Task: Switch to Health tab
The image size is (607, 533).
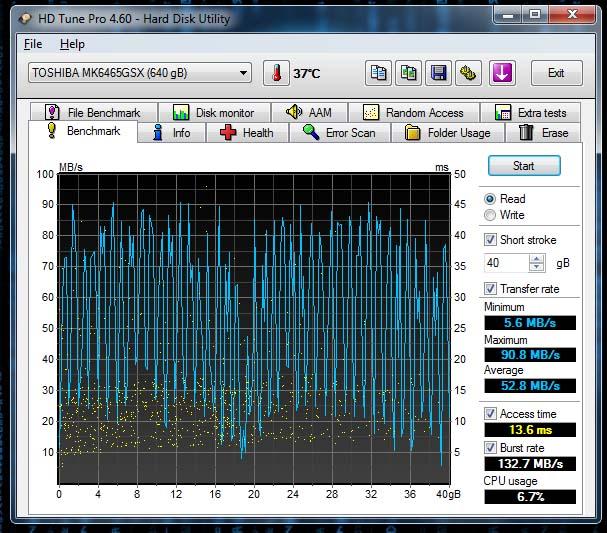Action: (x=247, y=133)
